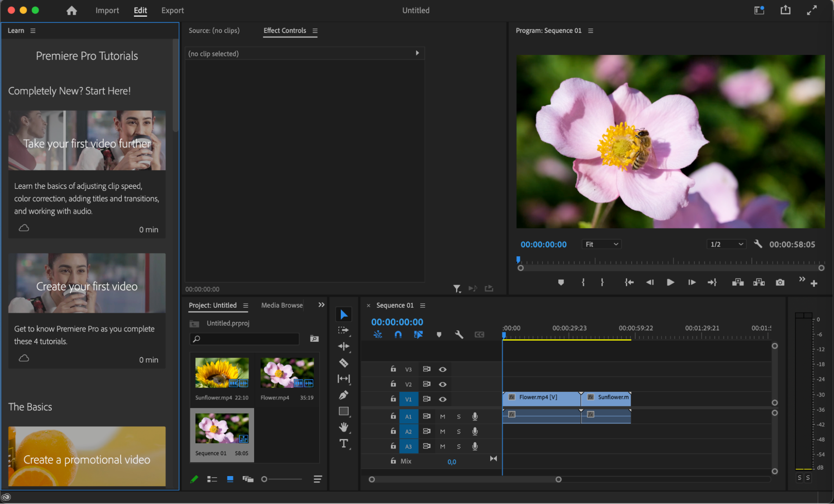Image resolution: width=834 pixels, height=504 pixels.
Task: Select the Pen tool
Action: [x=343, y=395]
